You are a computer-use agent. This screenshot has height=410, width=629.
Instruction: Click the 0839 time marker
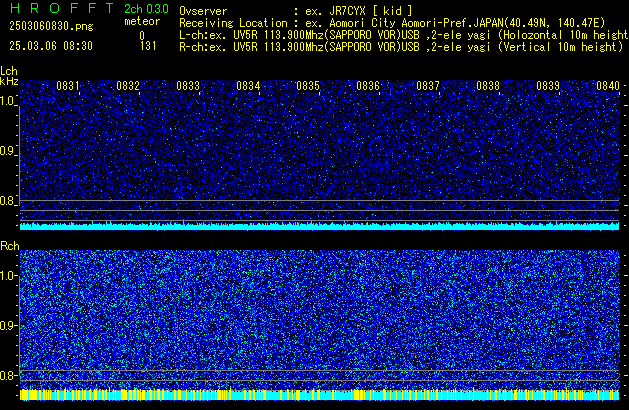[x=548, y=86]
